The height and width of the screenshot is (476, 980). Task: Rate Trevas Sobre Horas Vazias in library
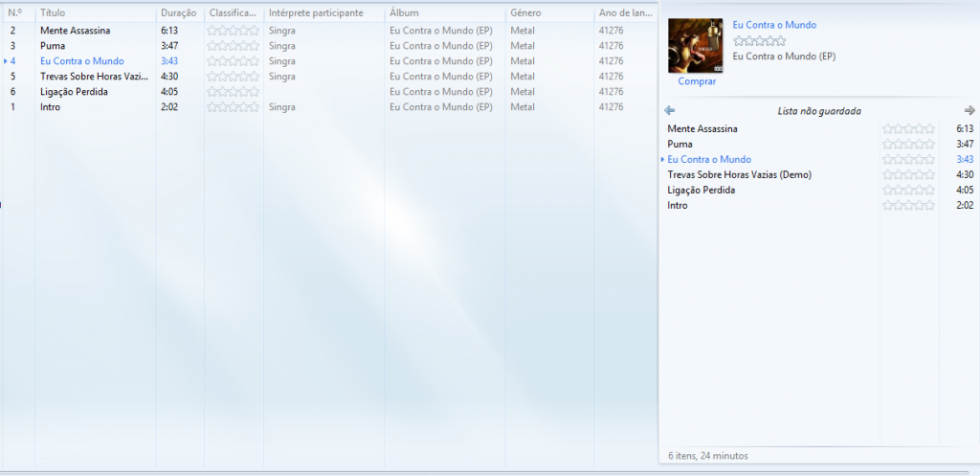tap(233, 77)
